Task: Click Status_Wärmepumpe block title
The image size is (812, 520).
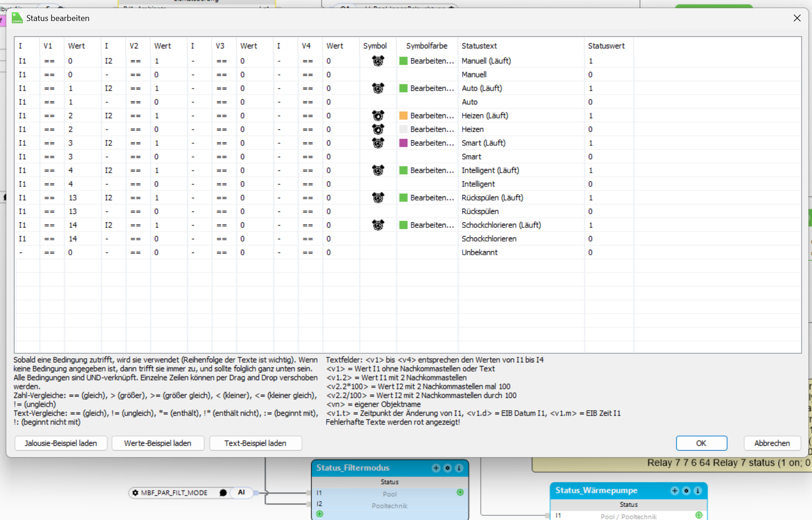Action: 596,490
